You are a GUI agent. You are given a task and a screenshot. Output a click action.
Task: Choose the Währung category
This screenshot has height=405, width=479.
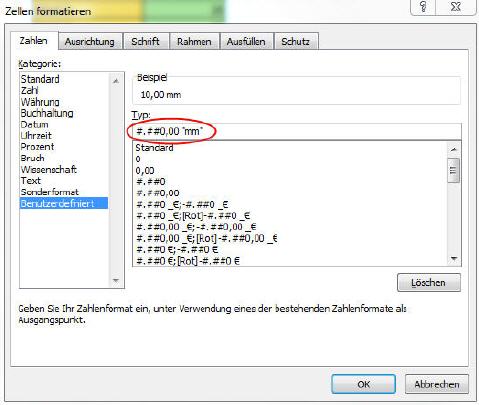(x=40, y=102)
